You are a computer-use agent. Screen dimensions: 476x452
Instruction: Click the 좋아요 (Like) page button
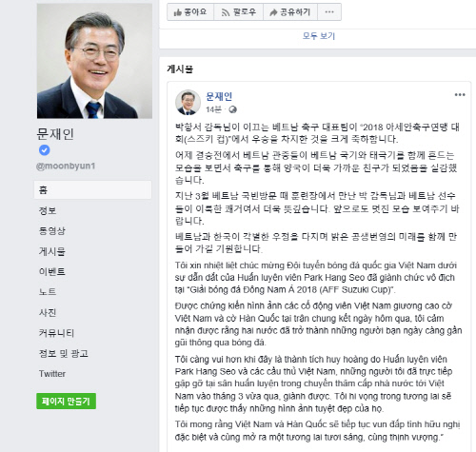pos(190,12)
